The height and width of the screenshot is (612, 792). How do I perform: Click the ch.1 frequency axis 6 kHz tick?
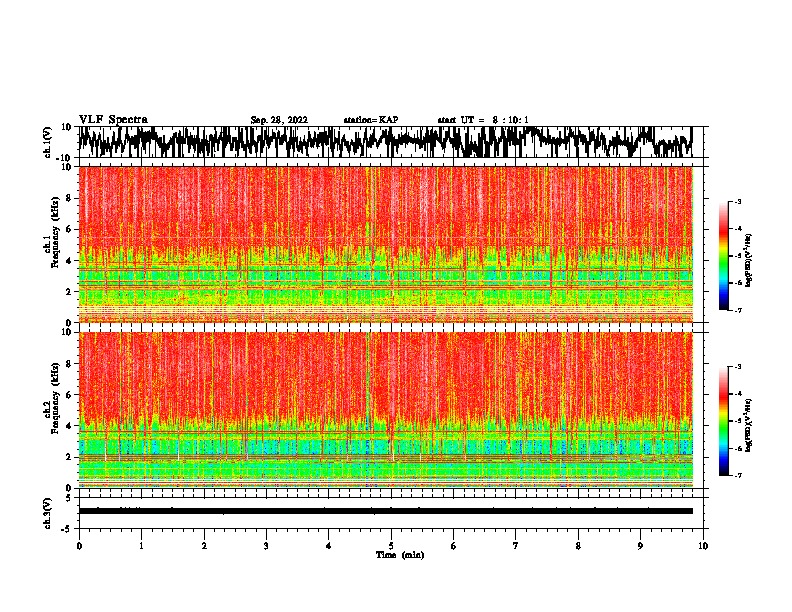point(70,230)
